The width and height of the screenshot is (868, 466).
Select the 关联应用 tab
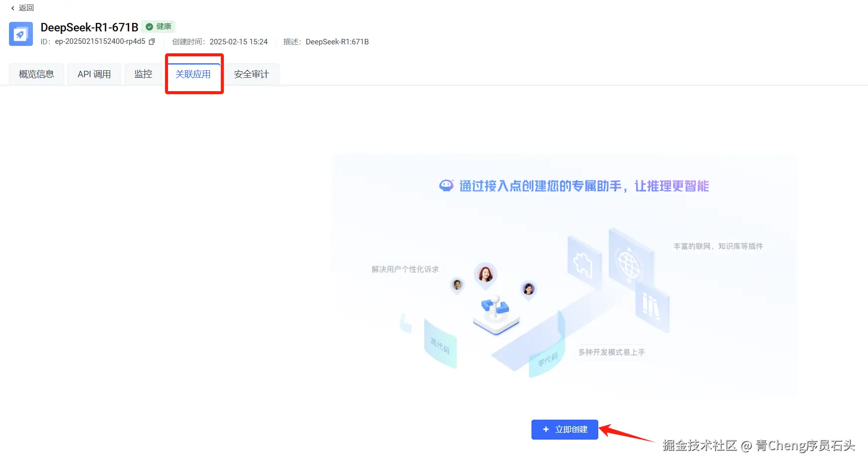pyautogui.click(x=193, y=74)
